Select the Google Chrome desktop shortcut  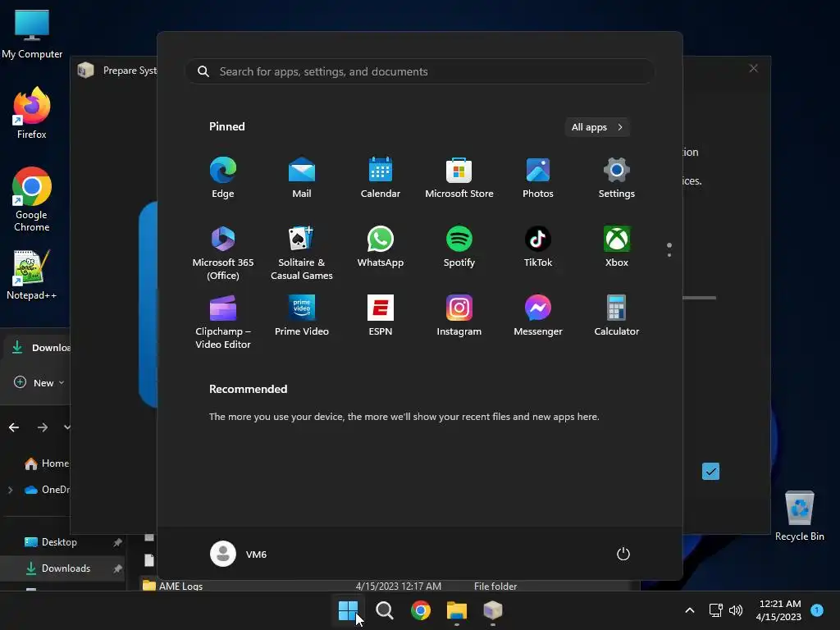coord(32,199)
